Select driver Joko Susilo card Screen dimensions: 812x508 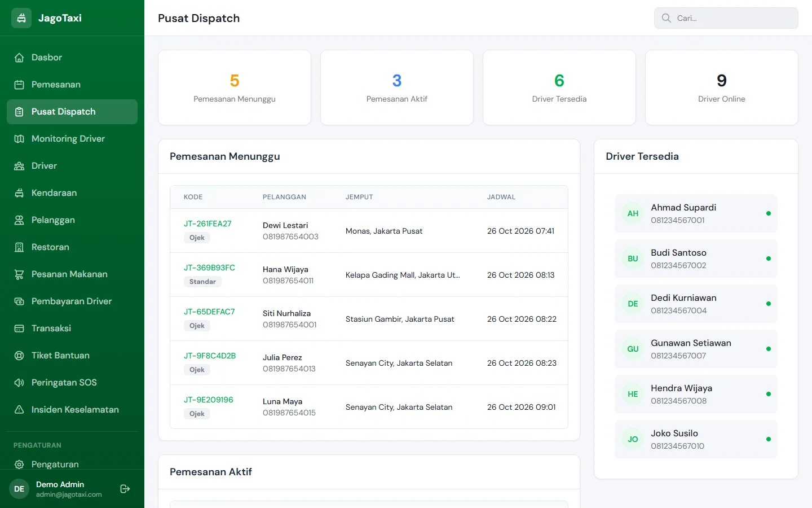tap(696, 439)
